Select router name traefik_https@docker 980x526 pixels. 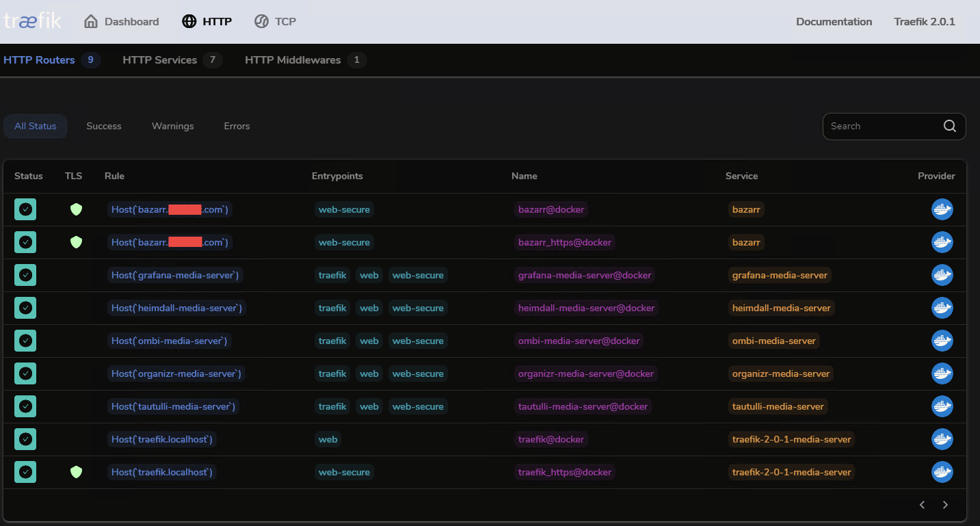click(565, 472)
